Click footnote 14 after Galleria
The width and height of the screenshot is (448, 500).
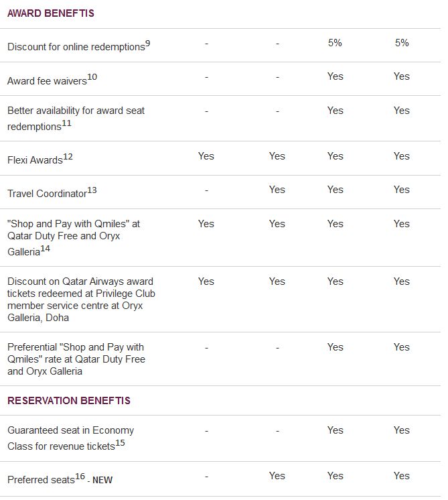tap(46, 249)
